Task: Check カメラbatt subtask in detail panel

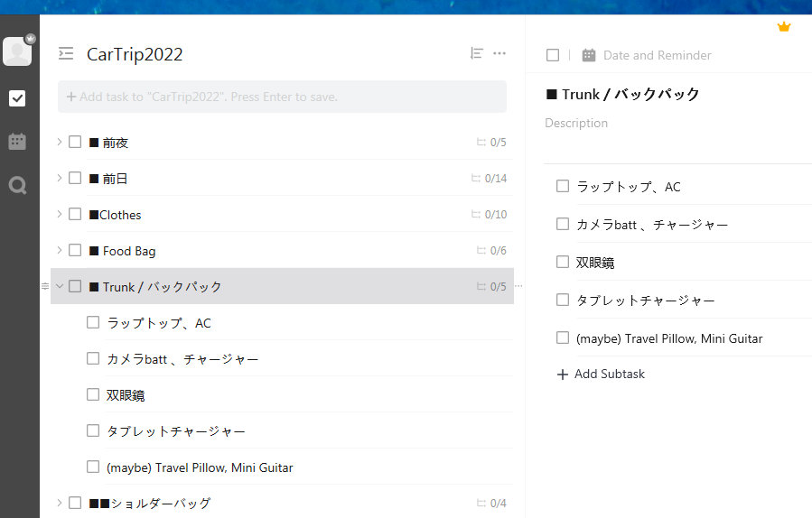Action: point(563,224)
